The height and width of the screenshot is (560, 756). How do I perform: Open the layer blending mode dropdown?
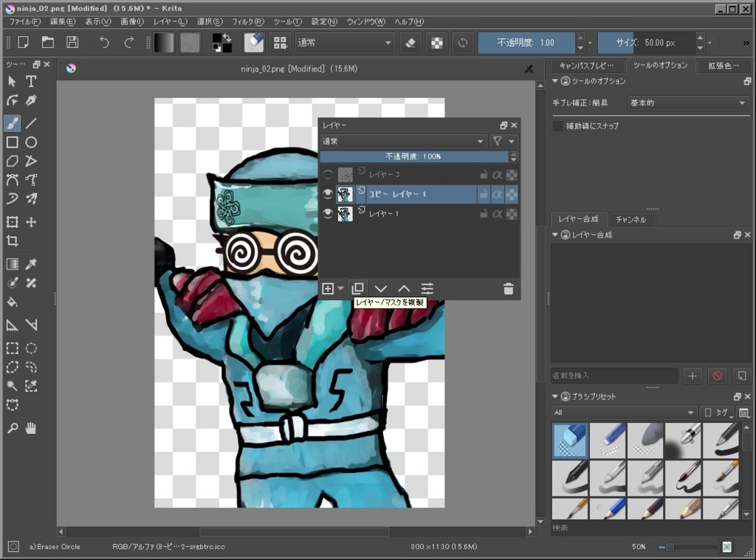[403, 141]
